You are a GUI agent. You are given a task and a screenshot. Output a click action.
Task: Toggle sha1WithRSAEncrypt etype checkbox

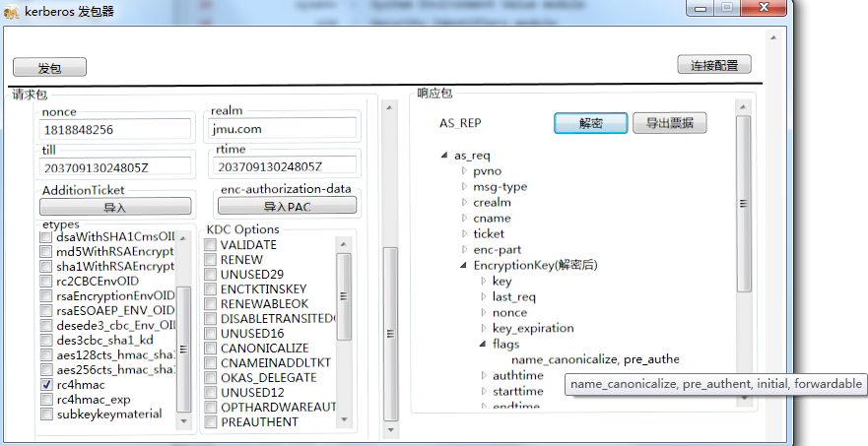coord(46,266)
